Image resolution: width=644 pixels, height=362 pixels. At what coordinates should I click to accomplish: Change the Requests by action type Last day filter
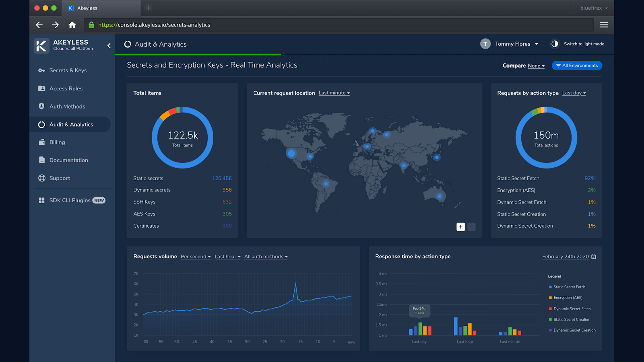coord(573,93)
